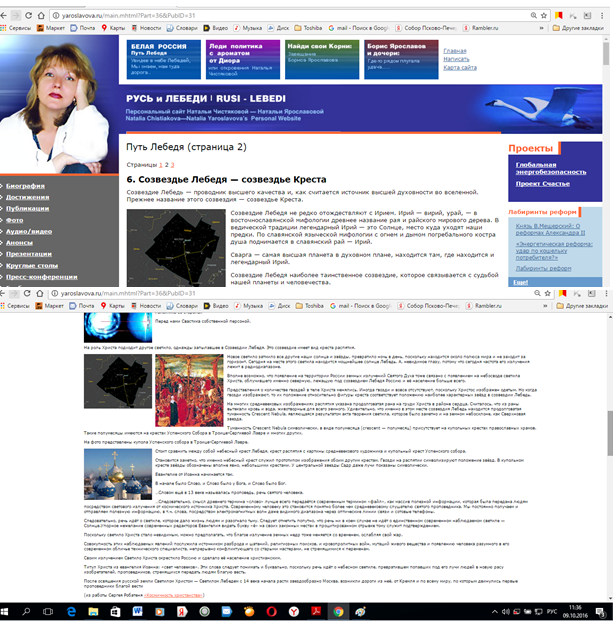Viewport: 613px width, 621px height.
Task: Go back in the upper browser window
Action: 3,15
